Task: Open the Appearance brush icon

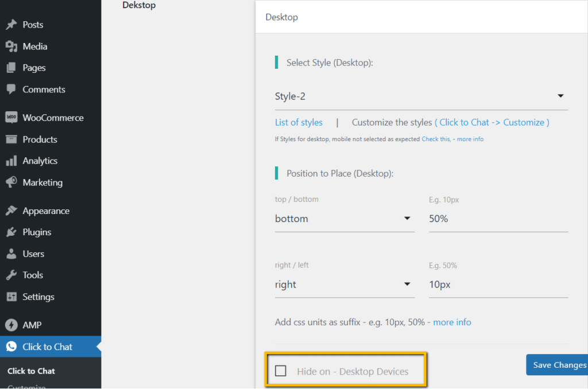Action: pyautogui.click(x=11, y=211)
